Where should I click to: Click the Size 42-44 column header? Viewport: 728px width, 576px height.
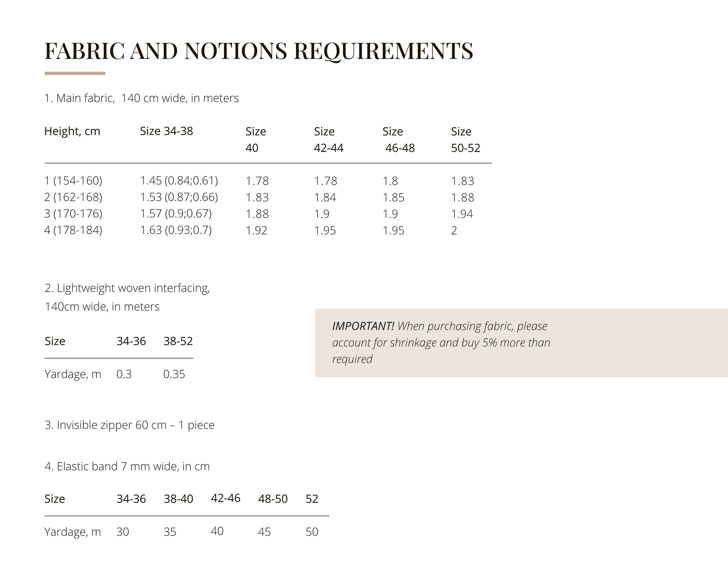[328, 139]
